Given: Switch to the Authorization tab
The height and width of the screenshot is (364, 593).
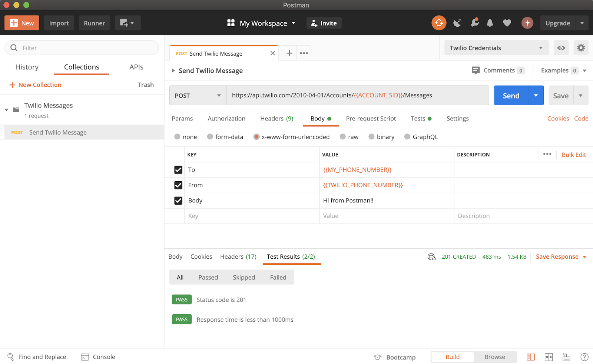Looking at the screenshot, I should [226, 118].
